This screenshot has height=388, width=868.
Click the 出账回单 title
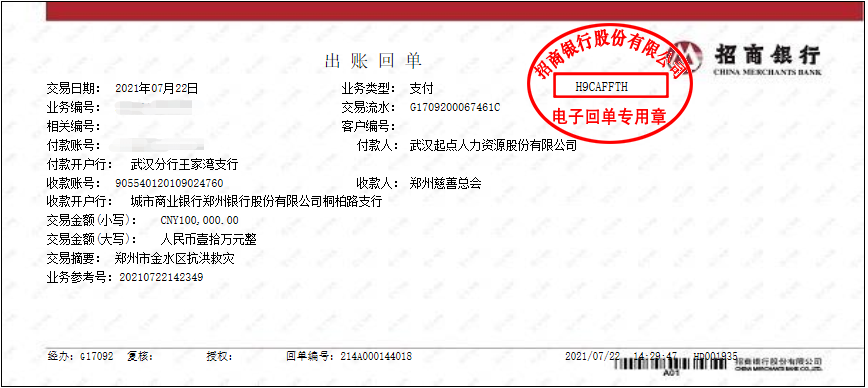click(374, 61)
